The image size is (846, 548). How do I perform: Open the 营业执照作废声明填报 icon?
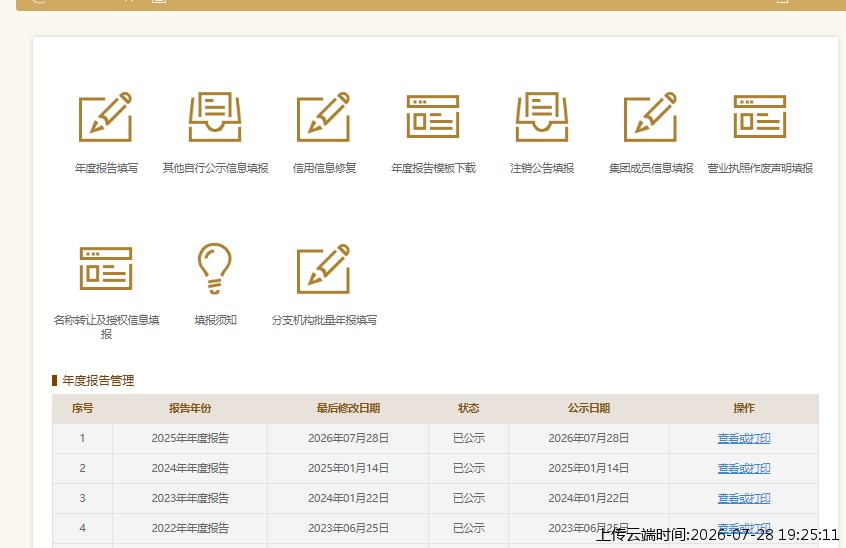point(760,117)
